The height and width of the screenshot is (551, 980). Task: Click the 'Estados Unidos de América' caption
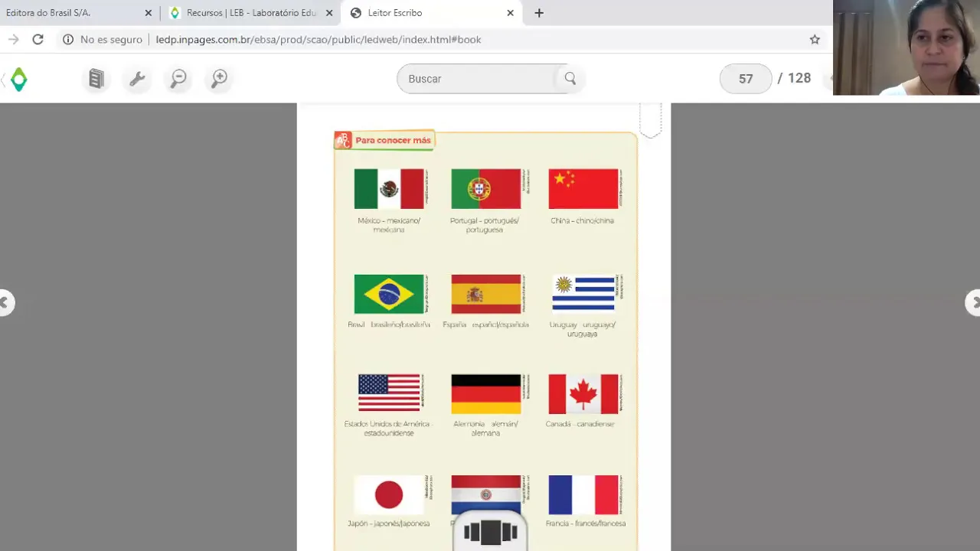(x=389, y=429)
